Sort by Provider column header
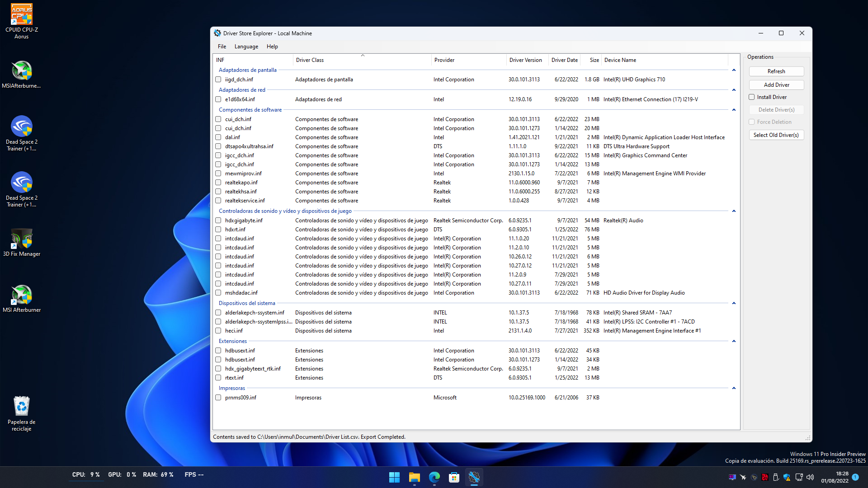868x488 pixels. click(x=469, y=60)
